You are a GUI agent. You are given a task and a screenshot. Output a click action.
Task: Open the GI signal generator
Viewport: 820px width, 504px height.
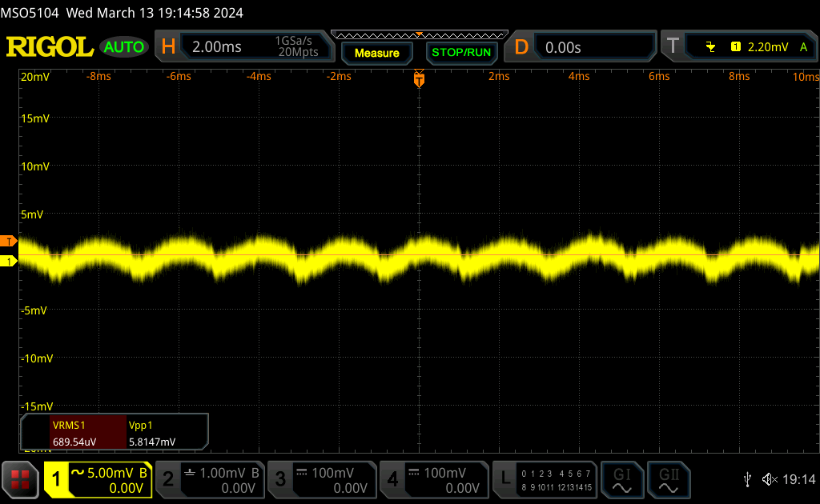click(621, 480)
